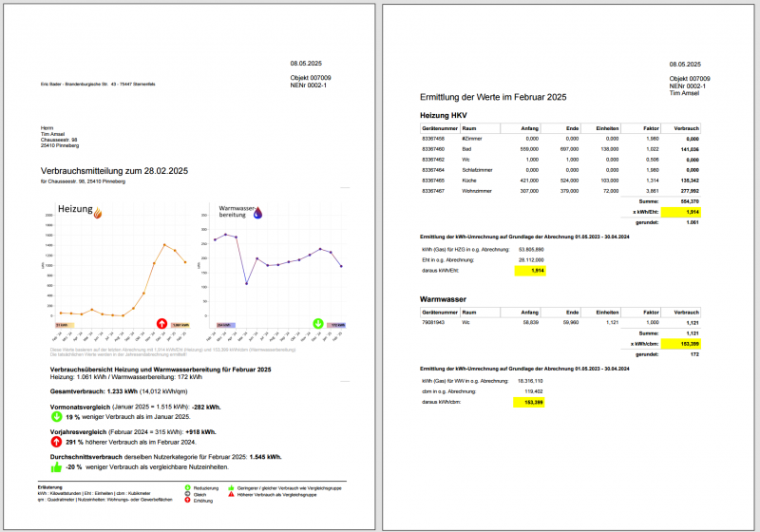
Task: Click value 18.316,110 for 'kWh (Gas) für WW'
Action: 530,381
